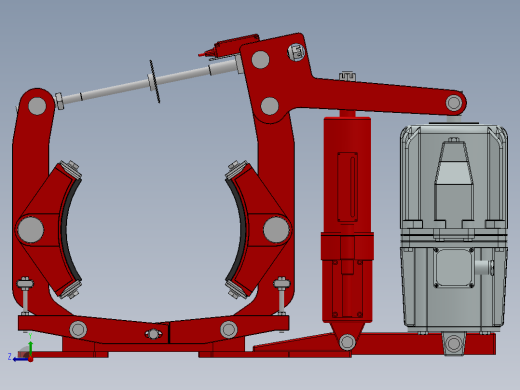Select the hex nut at the tie rod's left end
Screen dimensions: 520x390
click(x=59, y=101)
